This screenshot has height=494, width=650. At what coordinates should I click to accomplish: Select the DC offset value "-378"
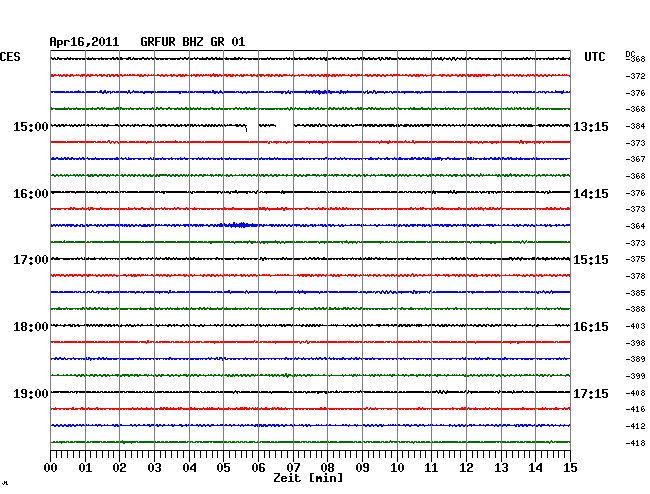coord(635,276)
